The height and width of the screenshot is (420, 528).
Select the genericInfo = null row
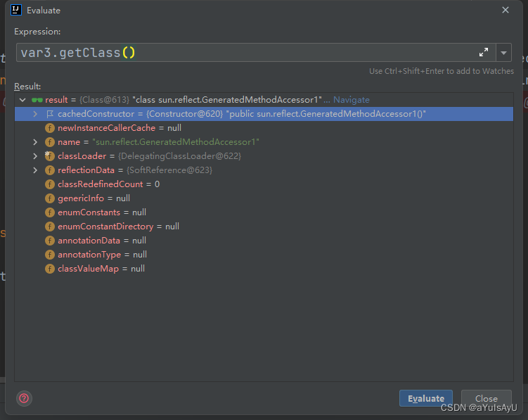click(x=264, y=198)
